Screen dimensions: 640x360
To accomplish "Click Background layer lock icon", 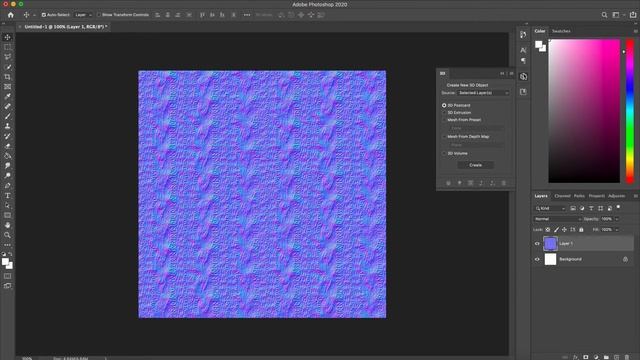I will click(625, 259).
